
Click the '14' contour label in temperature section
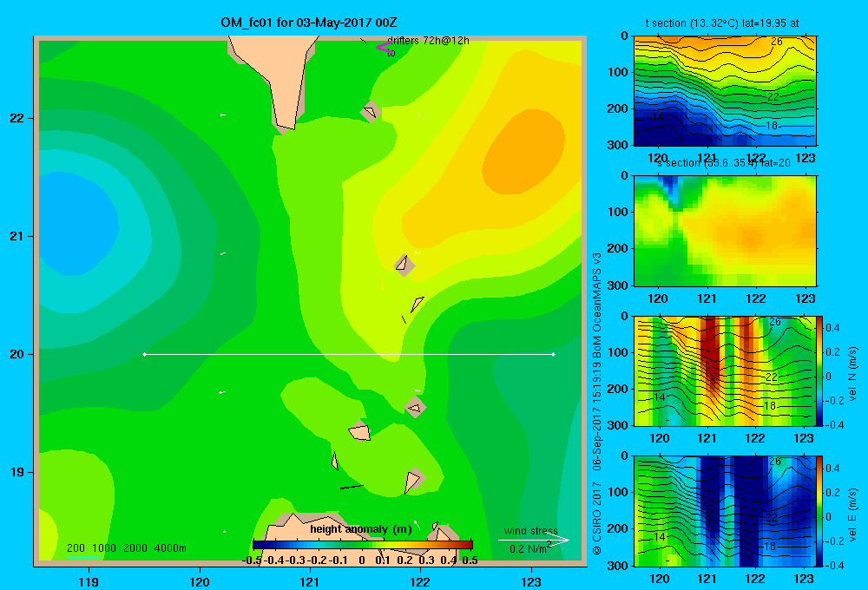pos(658,117)
